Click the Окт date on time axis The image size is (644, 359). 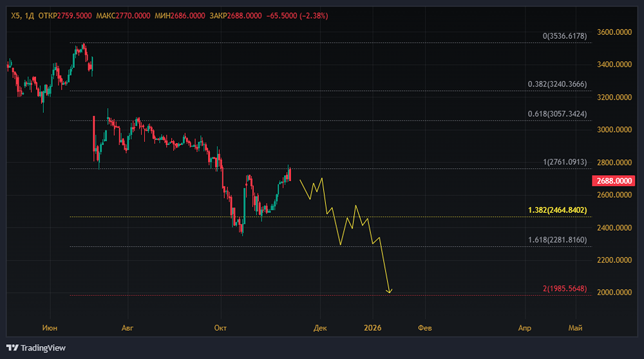(x=220, y=328)
